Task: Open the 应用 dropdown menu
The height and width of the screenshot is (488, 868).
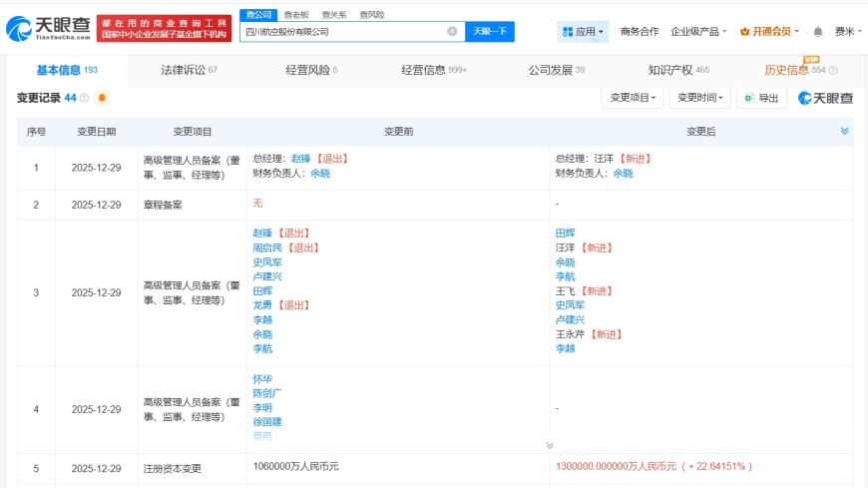Action: pyautogui.click(x=583, y=32)
